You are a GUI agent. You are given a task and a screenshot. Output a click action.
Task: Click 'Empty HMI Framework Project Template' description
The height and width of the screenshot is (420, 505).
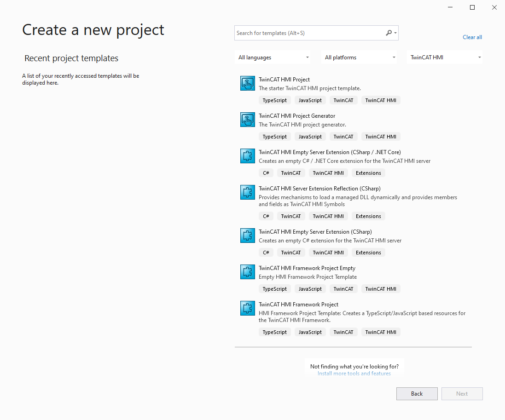pyautogui.click(x=308, y=277)
